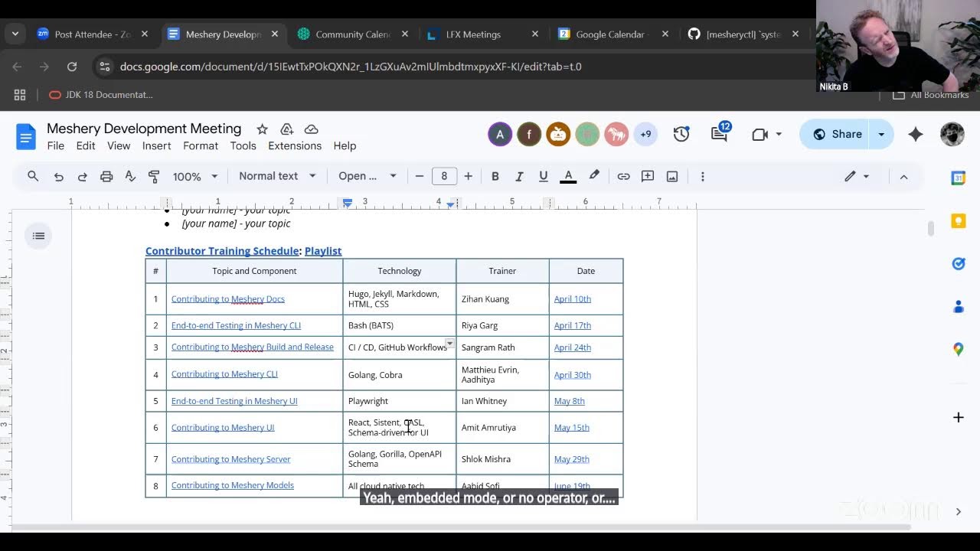This screenshot has height=551, width=980.
Task: Open the Normal text style dropdown
Action: (277, 176)
